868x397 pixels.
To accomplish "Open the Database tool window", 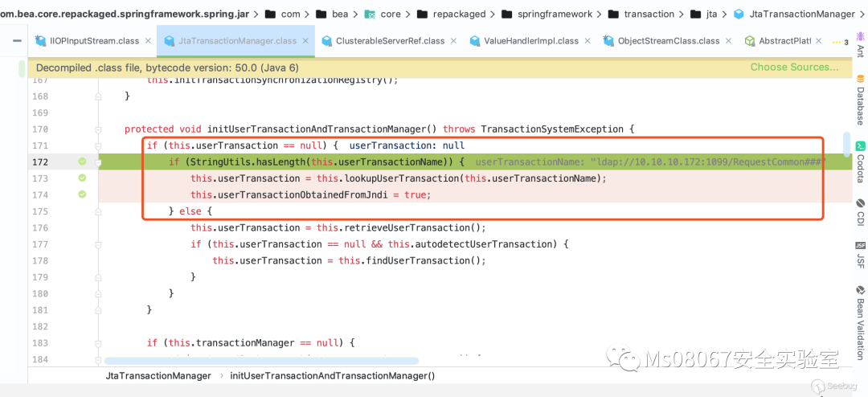I will click(860, 100).
